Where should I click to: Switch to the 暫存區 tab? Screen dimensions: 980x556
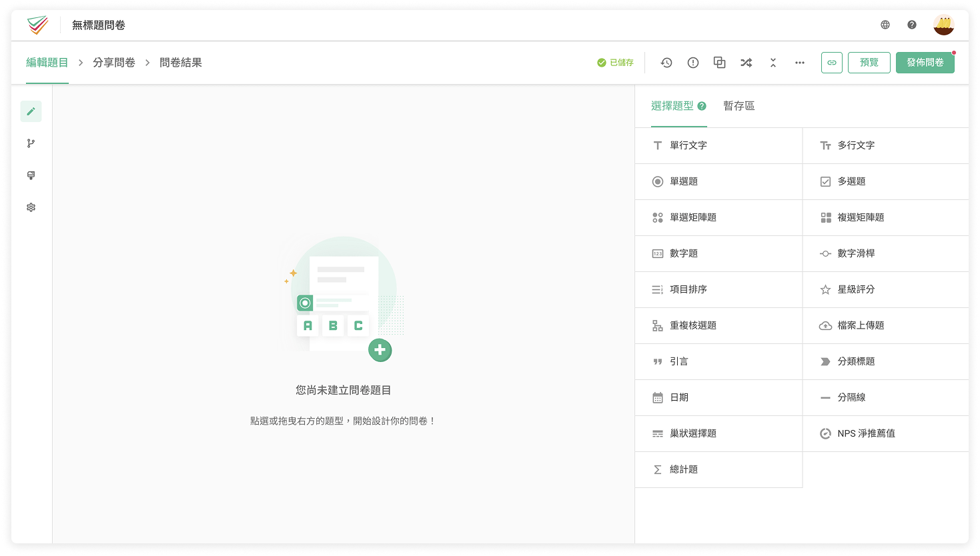(x=739, y=106)
